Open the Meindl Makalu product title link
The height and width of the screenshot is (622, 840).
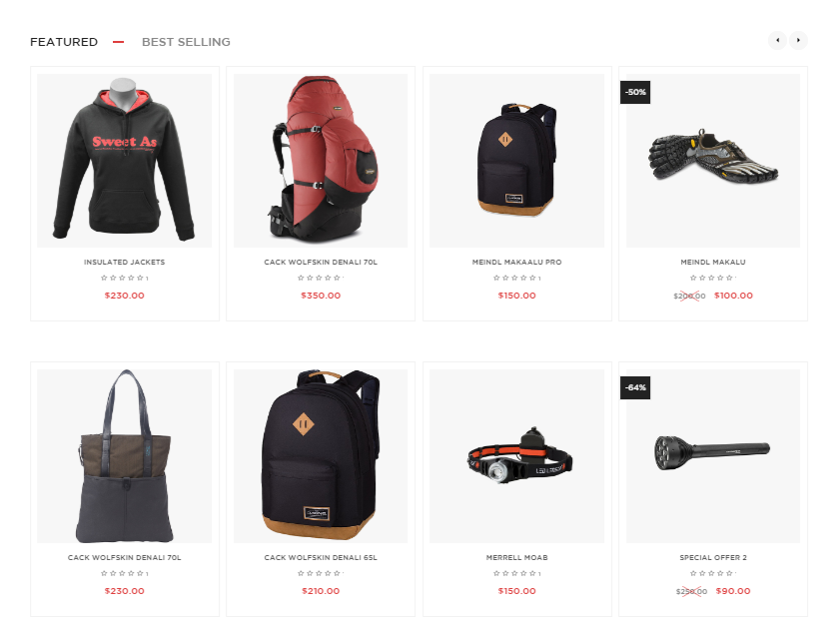click(x=713, y=262)
